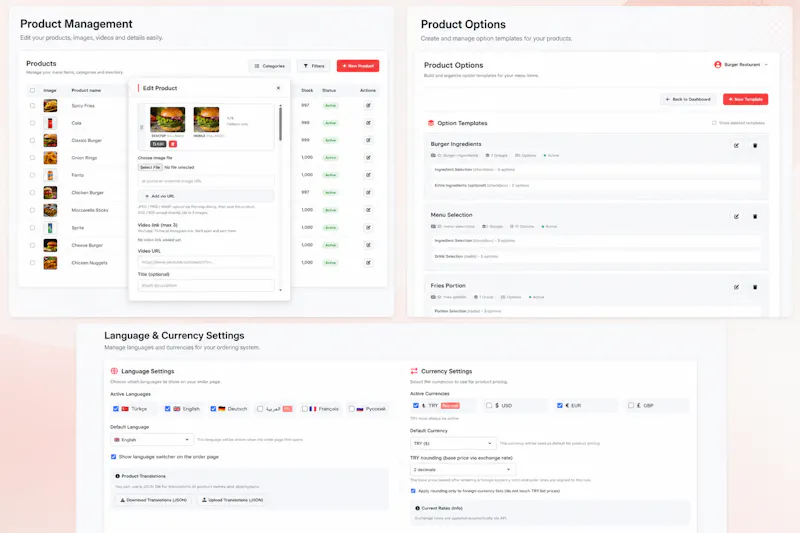Select the Cola row checkbox
The width and height of the screenshot is (800, 533).
point(32,123)
